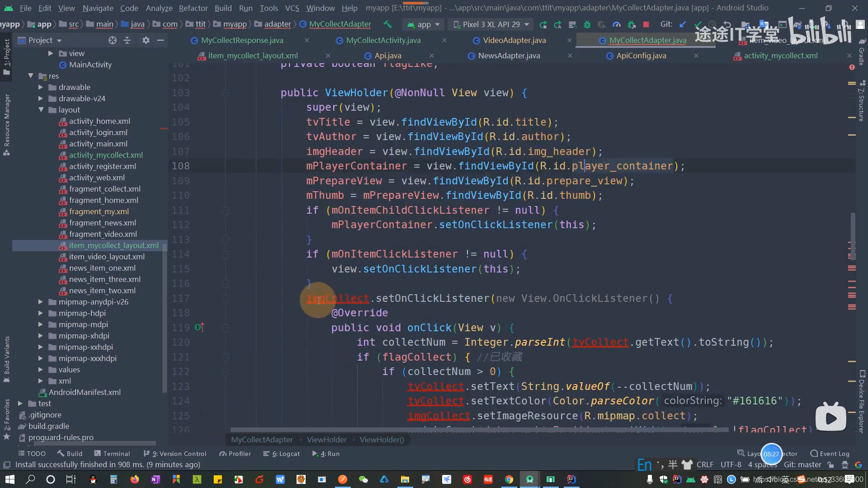The height and width of the screenshot is (488, 868).
Task: Select AndroidManifest.xml in project tree
Action: (x=85, y=392)
